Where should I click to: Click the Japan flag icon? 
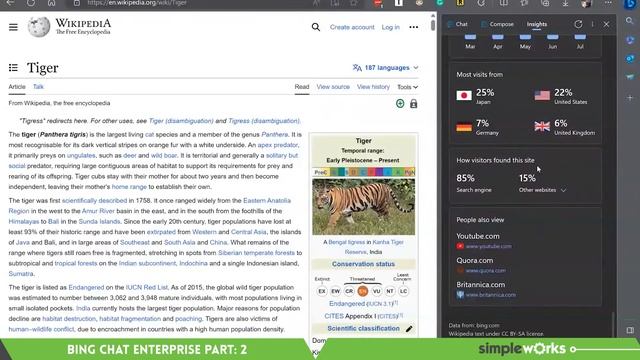464,96
